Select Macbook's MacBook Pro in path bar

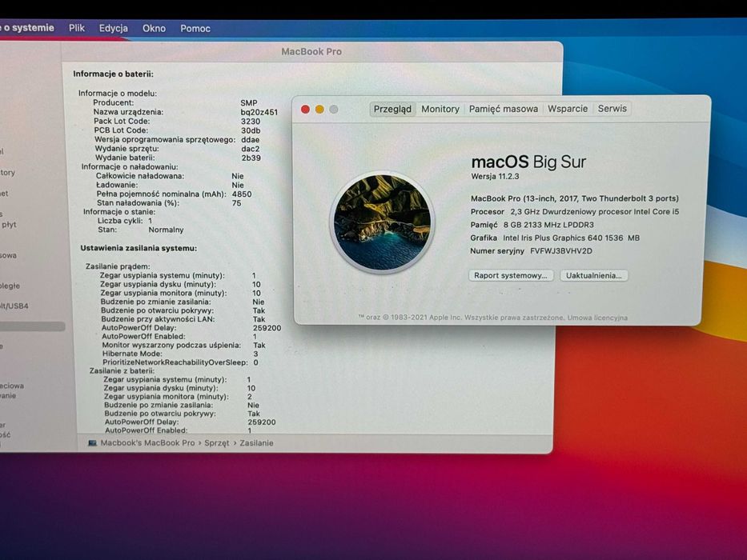[147, 443]
